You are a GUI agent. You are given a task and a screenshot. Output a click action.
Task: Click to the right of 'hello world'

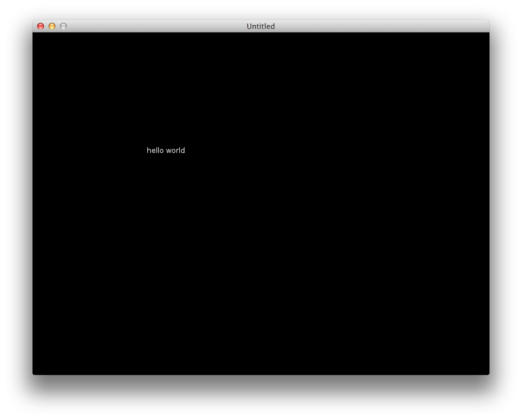click(x=206, y=150)
